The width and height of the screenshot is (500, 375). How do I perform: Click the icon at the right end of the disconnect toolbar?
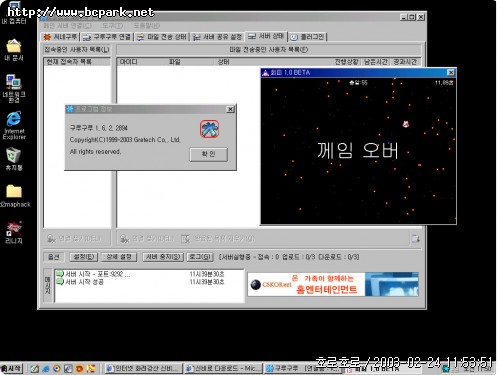pyautogui.click(x=415, y=238)
